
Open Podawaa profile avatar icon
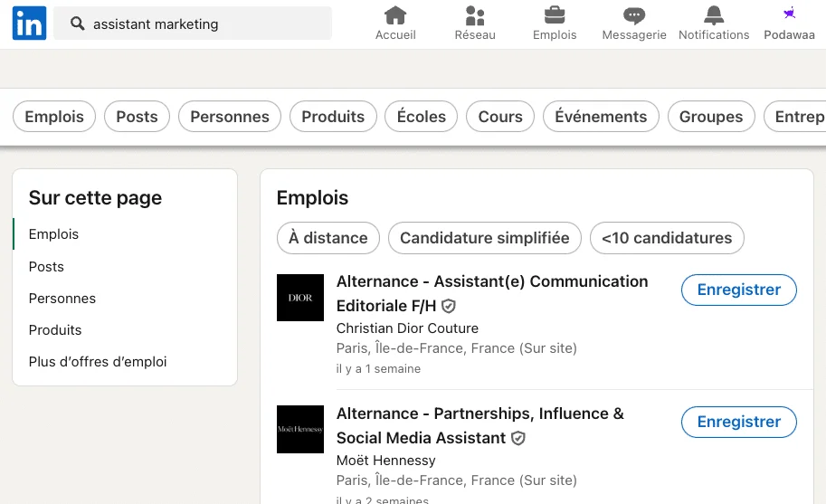pos(789,14)
